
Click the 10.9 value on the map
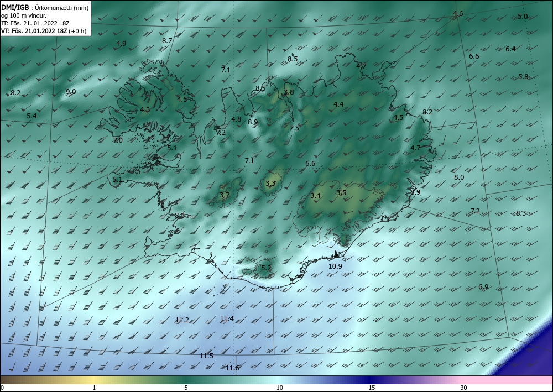click(x=335, y=266)
